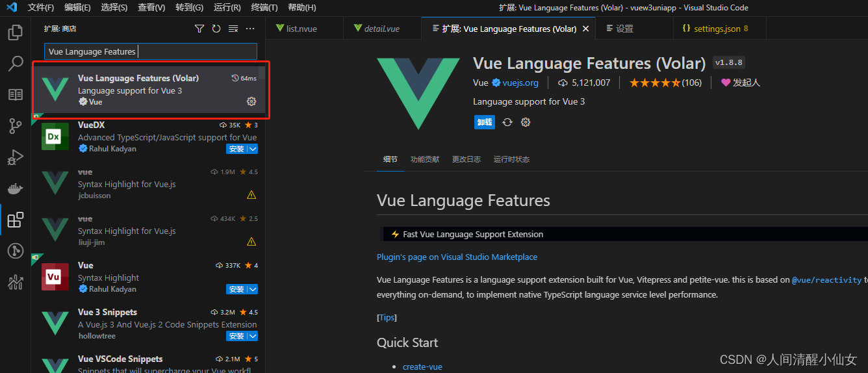Switch to list.nvue editor tab
Viewport: 868px width, 373px height.
point(304,29)
